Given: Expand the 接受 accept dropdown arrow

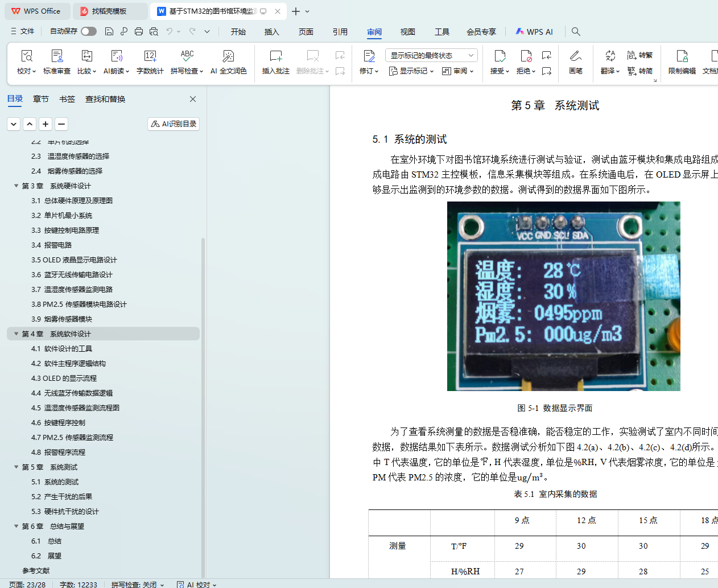Looking at the screenshot, I should pos(507,71).
